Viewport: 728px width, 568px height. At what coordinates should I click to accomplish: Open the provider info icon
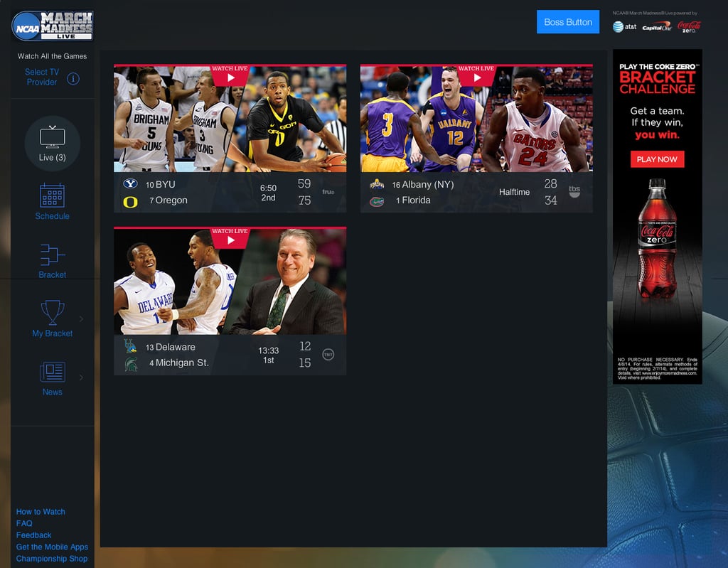pos(73,78)
